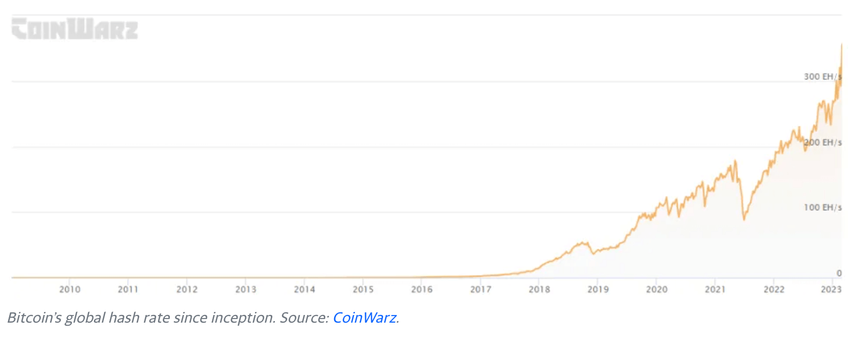Select the 2021 axis label
The height and width of the screenshot is (340, 868).
point(715,289)
